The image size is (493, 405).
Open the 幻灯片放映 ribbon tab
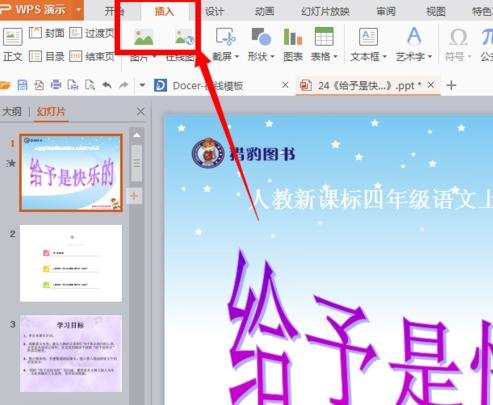[325, 12]
